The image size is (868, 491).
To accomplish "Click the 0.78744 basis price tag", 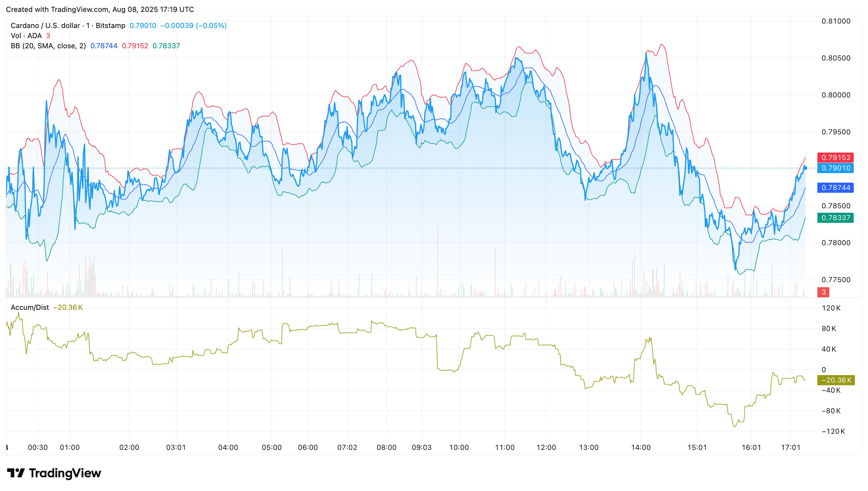I will coord(836,187).
